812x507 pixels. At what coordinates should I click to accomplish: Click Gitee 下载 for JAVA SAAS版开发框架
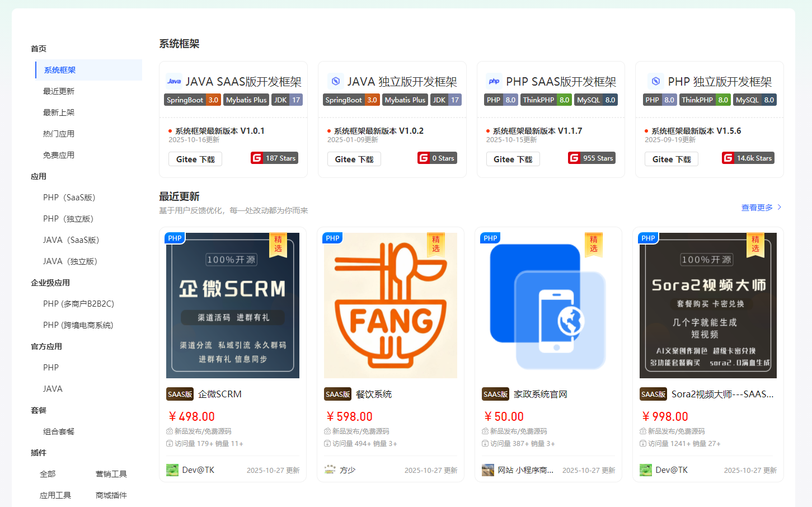coord(195,159)
